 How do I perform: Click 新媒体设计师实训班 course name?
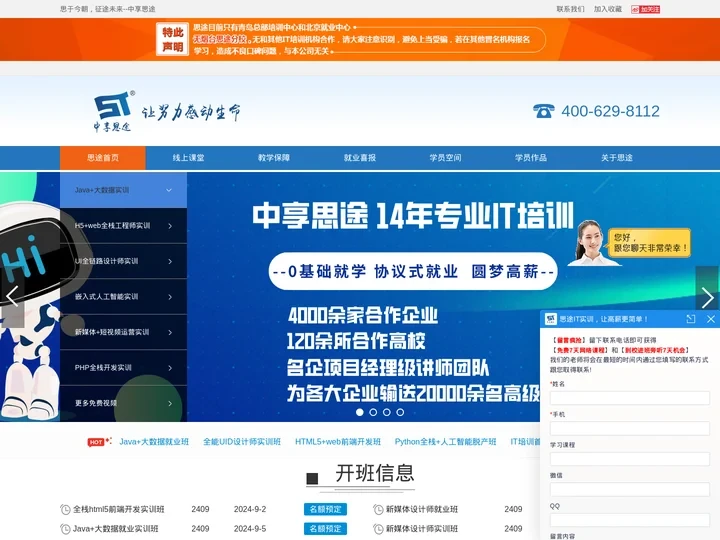tap(422, 529)
